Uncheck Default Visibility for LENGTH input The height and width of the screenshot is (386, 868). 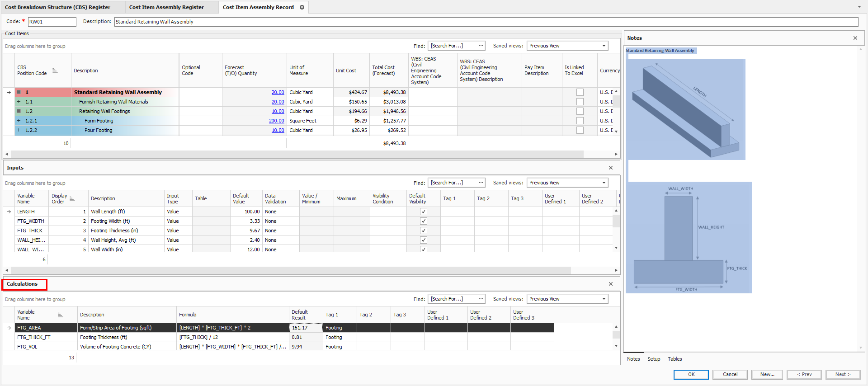click(423, 212)
